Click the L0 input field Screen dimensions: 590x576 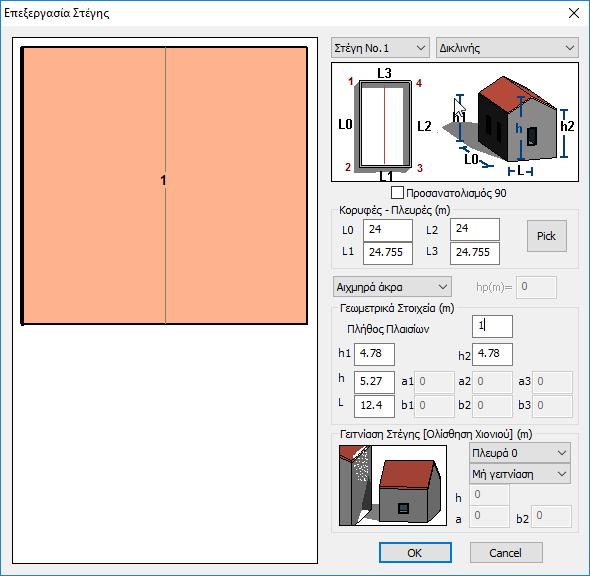pyautogui.click(x=388, y=229)
